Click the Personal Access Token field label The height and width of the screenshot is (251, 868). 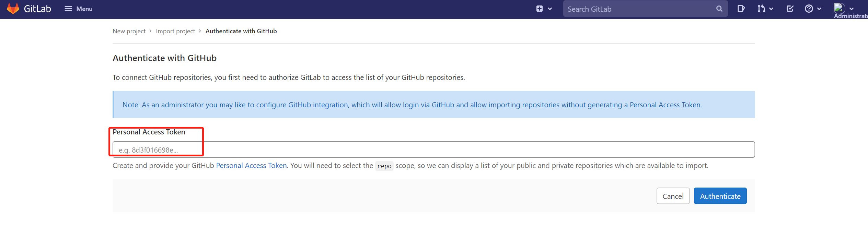click(x=149, y=132)
